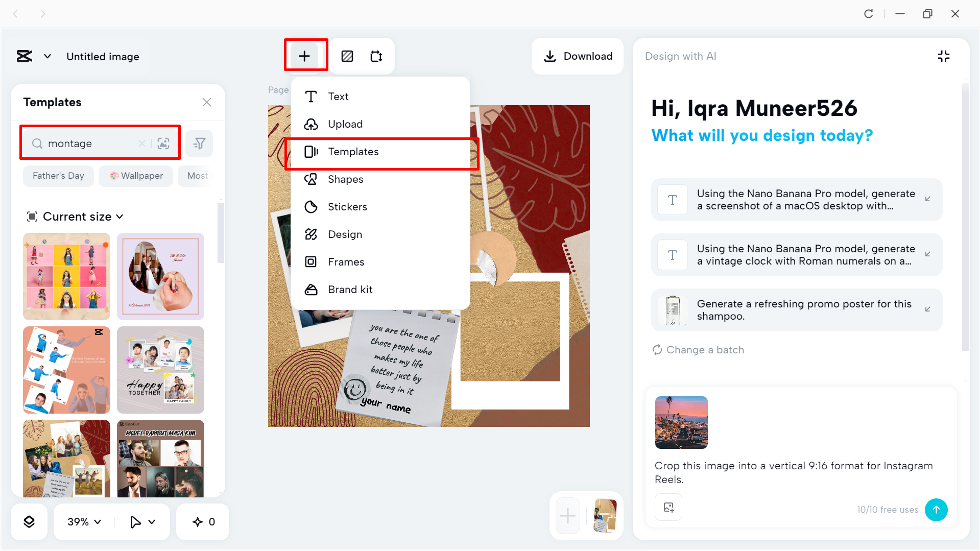Click the image search scan icon
The width and height of the screenshot is (980, 551).
[163, 143]
